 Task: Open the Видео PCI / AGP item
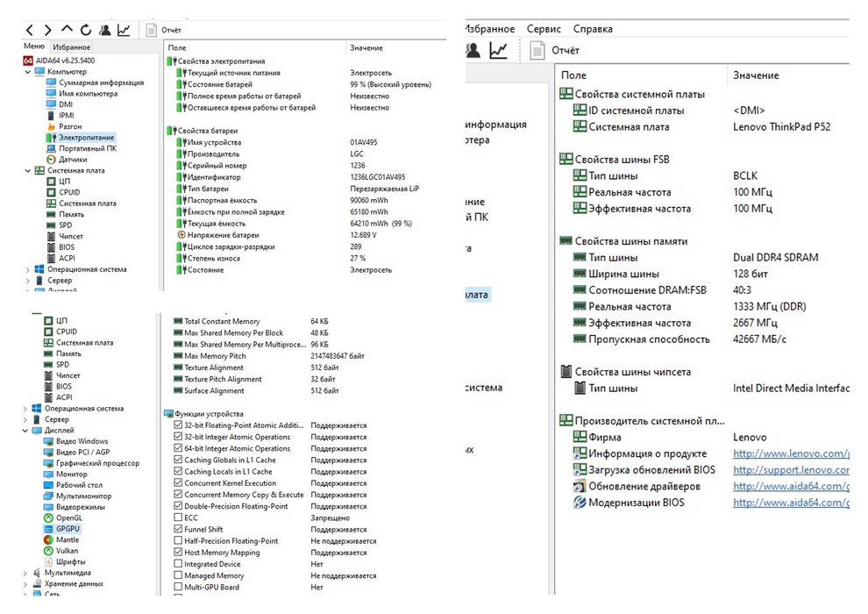[82, 453]
